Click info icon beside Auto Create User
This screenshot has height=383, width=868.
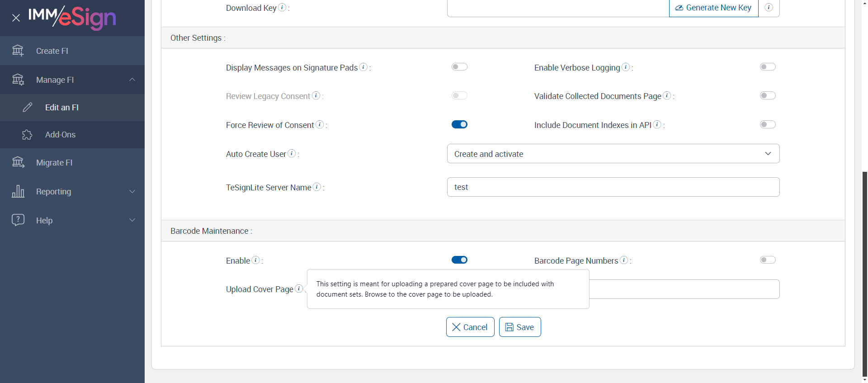click(292, 153)
